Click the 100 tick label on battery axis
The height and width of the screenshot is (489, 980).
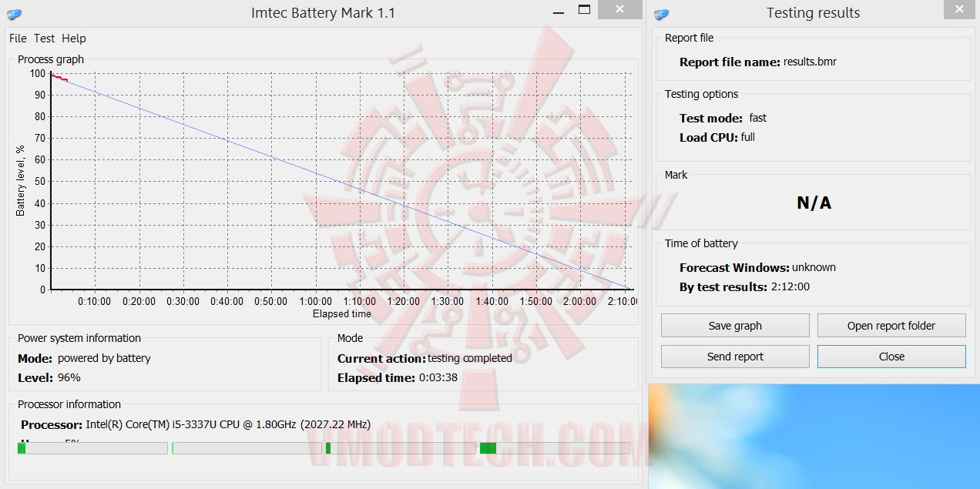[38, 74]
